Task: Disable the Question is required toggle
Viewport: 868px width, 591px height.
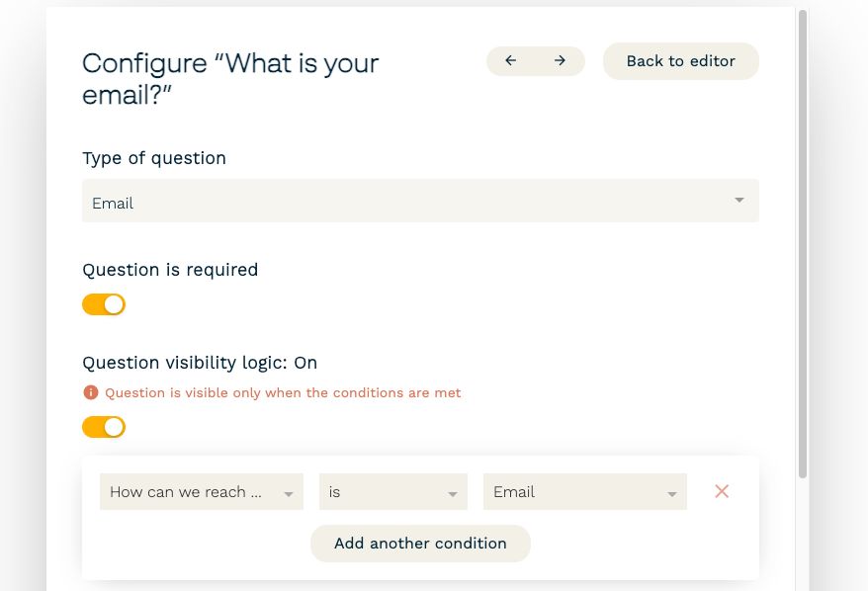Action: click(x=104, y=304)
